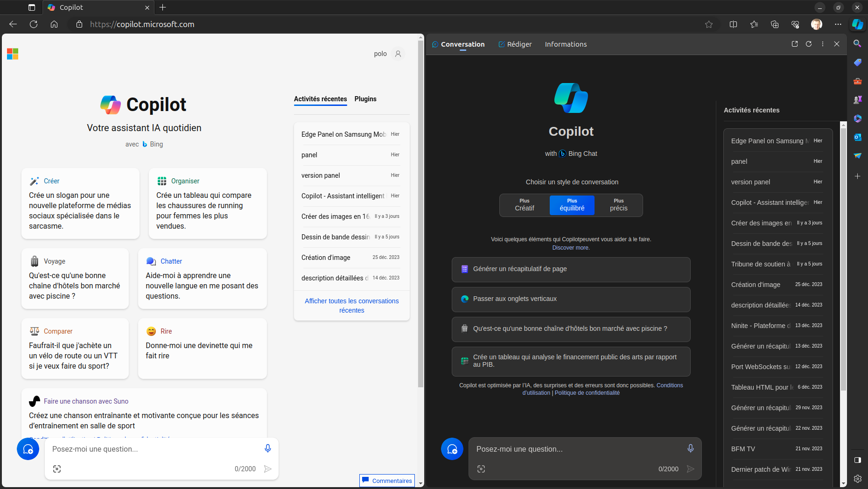Choose the Créer slogan suggestion card
This screenshot has height=489, width=868.
pos(80,203)
